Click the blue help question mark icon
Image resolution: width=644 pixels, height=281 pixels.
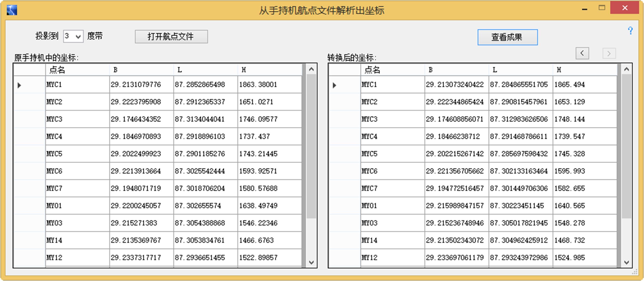pyautogui.click(x=631, y=31)
